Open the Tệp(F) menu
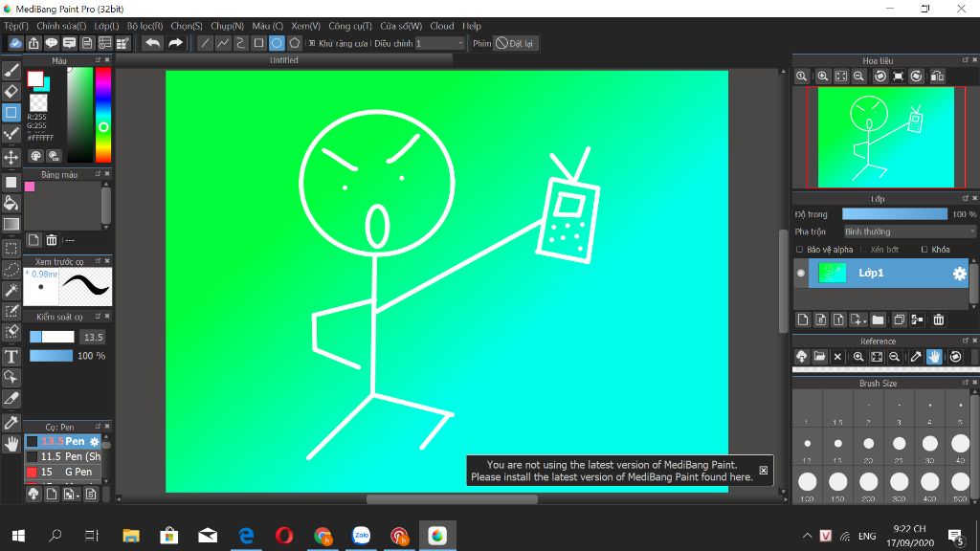 click(16, 26)
